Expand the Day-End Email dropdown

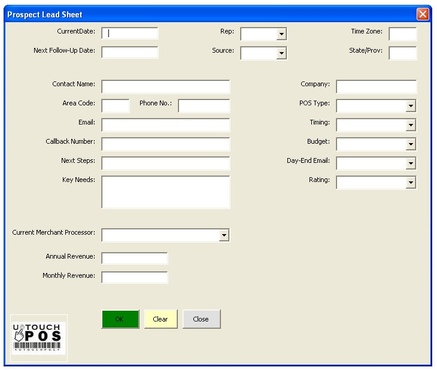tap(411, 163)
